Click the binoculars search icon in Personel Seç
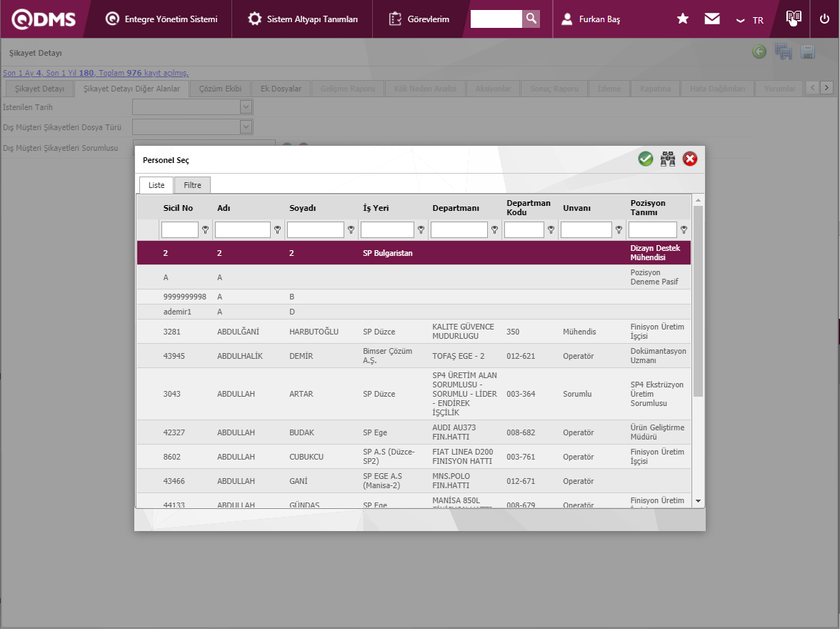Viewport: 840px width, 629px height. tap(668, 159)
